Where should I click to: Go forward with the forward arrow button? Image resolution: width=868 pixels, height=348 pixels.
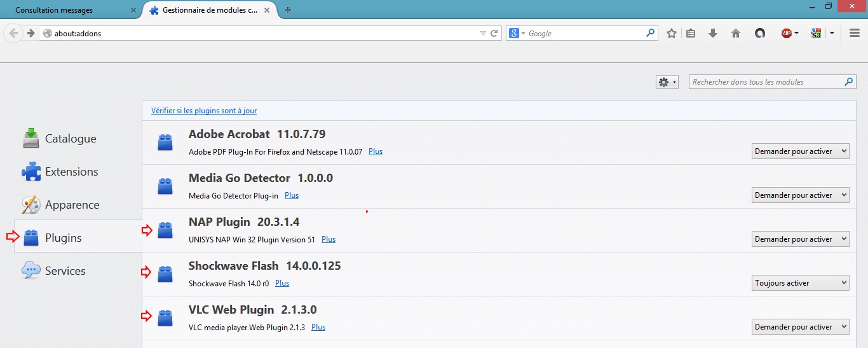tap(31, 33)
